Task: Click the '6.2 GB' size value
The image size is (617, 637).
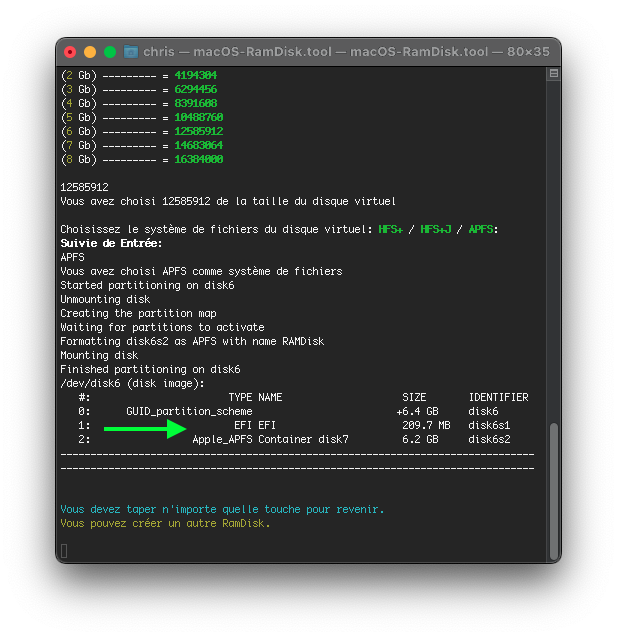Action: click(x=420, y=440)
